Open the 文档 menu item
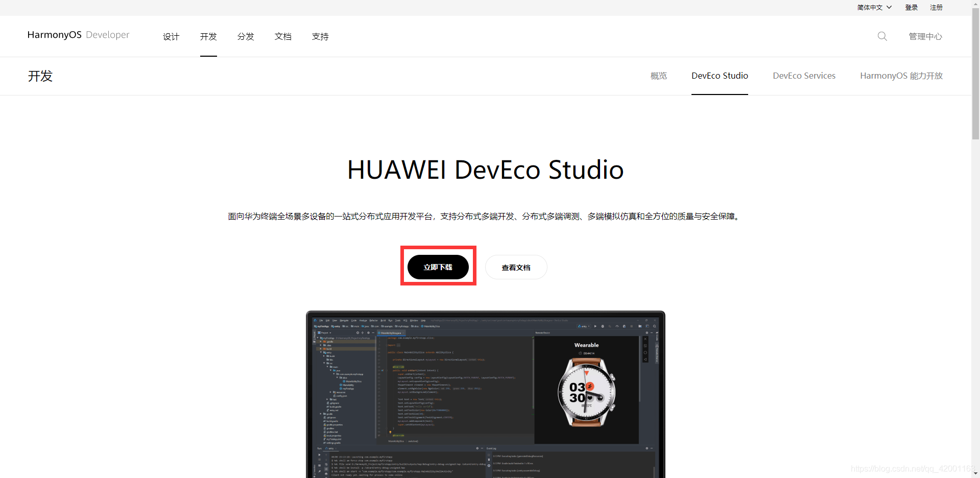The image size is (980, 478). click(283, 36)
